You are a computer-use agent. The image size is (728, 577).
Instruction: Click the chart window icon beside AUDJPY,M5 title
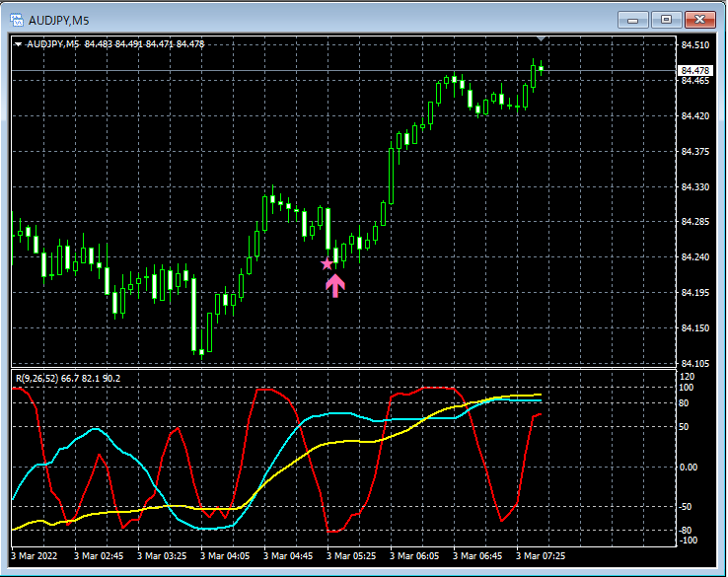[17, 20]
